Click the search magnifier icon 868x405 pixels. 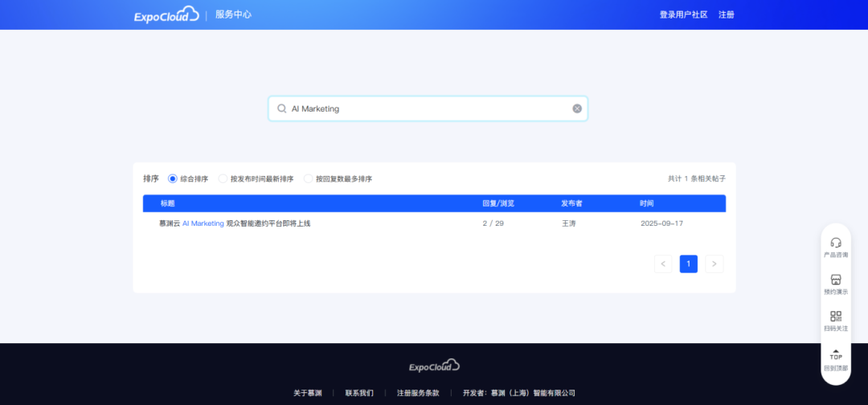281,108
